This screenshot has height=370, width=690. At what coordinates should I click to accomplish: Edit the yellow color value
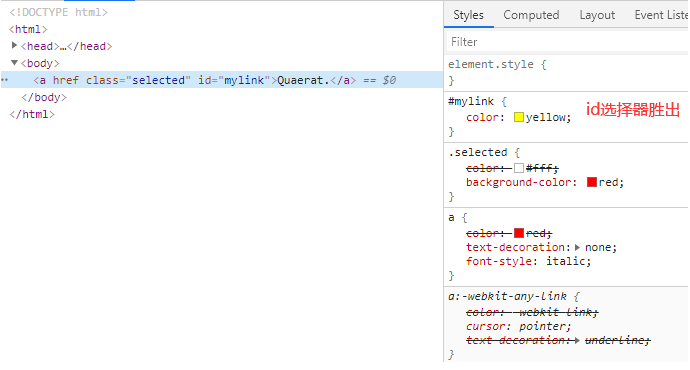click(x=546, y=117)
